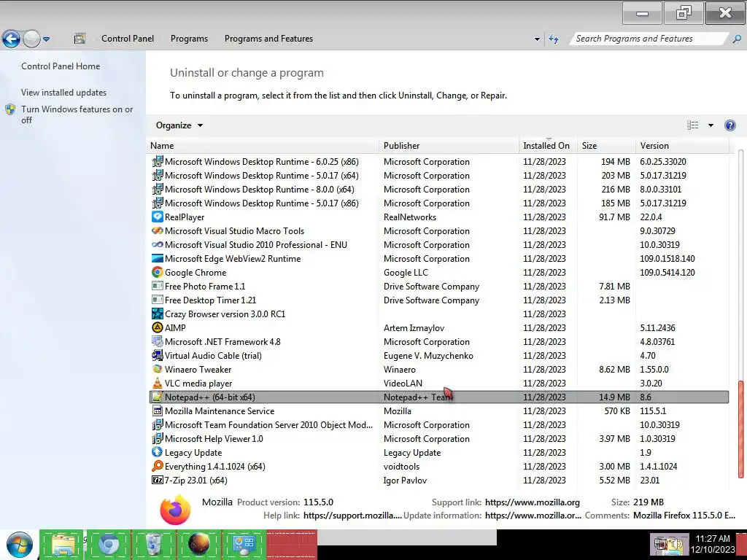Open the Update information mozilla link
This screenshot has height=560, width=747.
[533, 516]
